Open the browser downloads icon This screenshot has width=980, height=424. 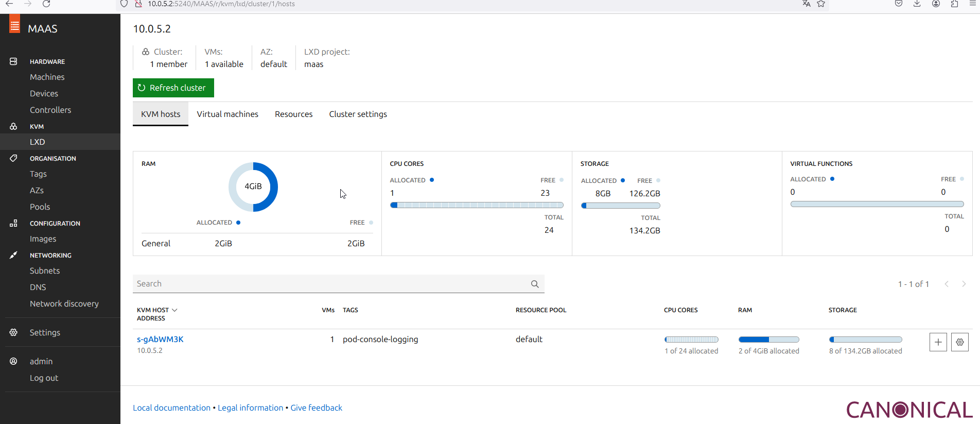[x=917, y=4]
